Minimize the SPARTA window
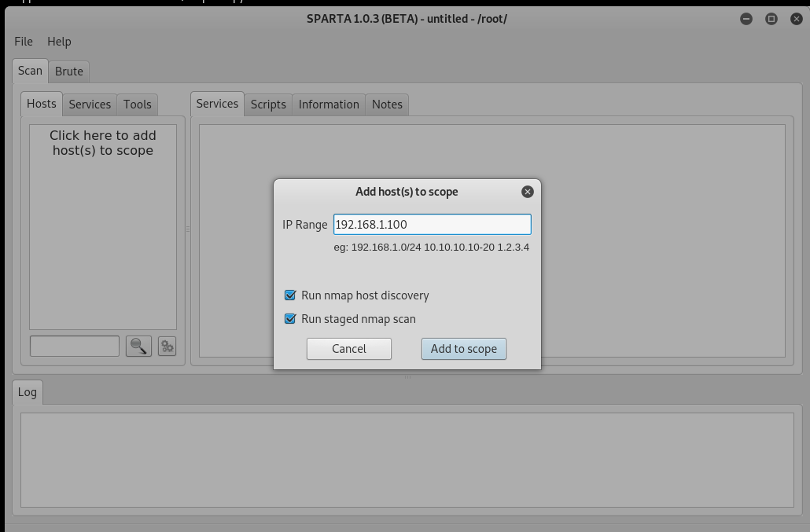This screenshot has width=810, height=532. (746, 19)
